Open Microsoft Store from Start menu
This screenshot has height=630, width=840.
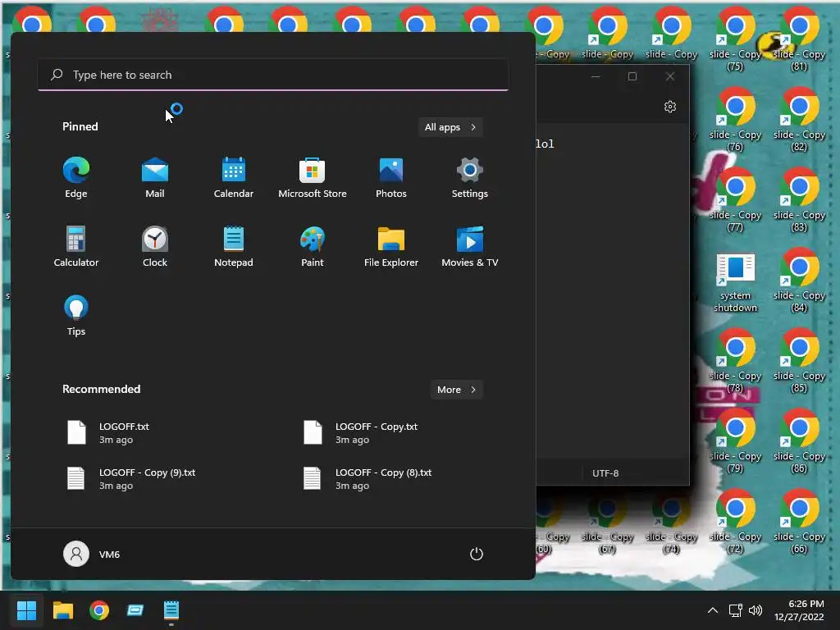[x=313, y=177]
